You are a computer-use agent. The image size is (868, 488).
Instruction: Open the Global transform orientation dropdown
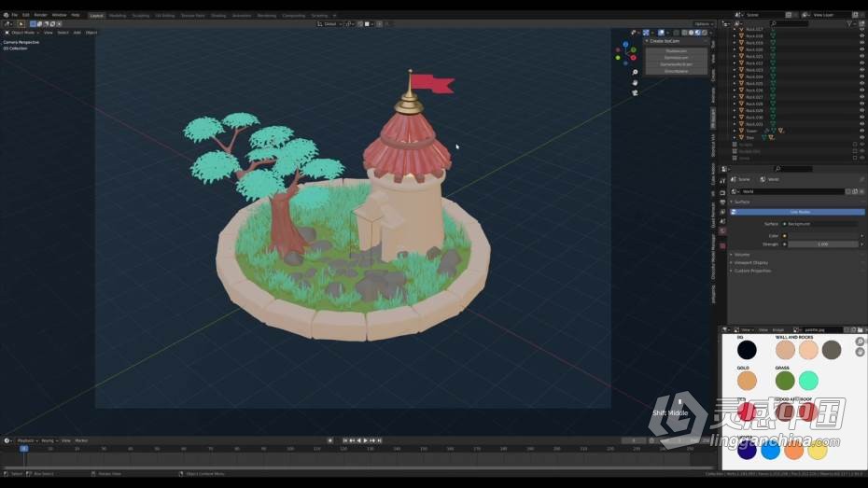coord(329,23)
